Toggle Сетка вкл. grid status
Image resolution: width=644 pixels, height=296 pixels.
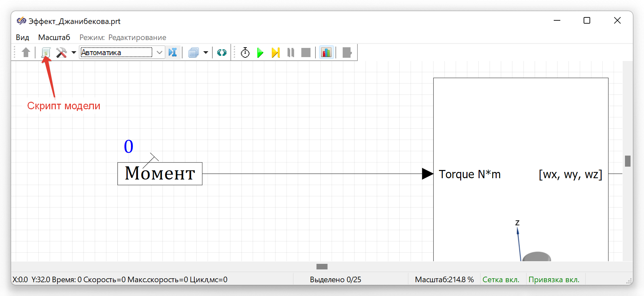[501, 280]
